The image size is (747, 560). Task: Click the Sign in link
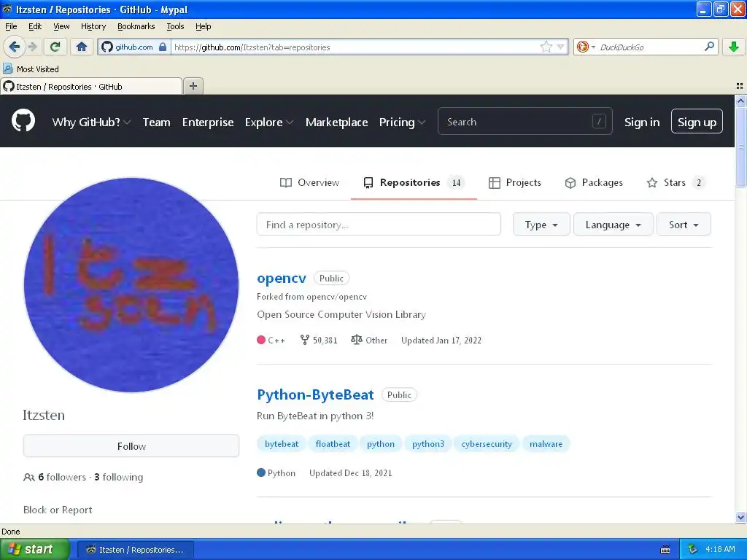[642, 122]
